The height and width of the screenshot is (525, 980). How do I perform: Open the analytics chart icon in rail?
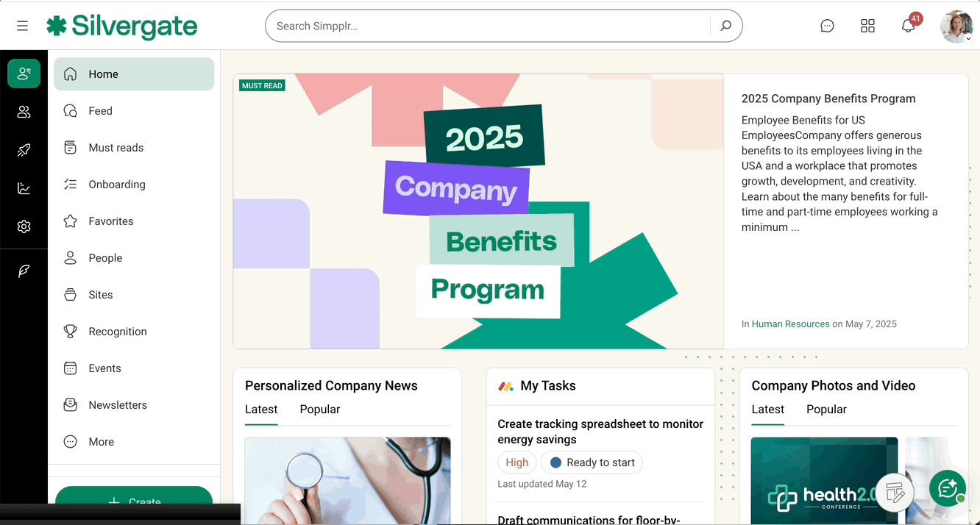24,188
